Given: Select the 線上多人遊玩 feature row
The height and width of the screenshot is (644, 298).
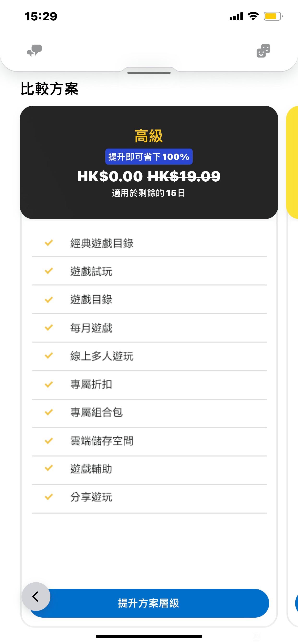Looking at the screenshot, I should click(x=149, y=356).
